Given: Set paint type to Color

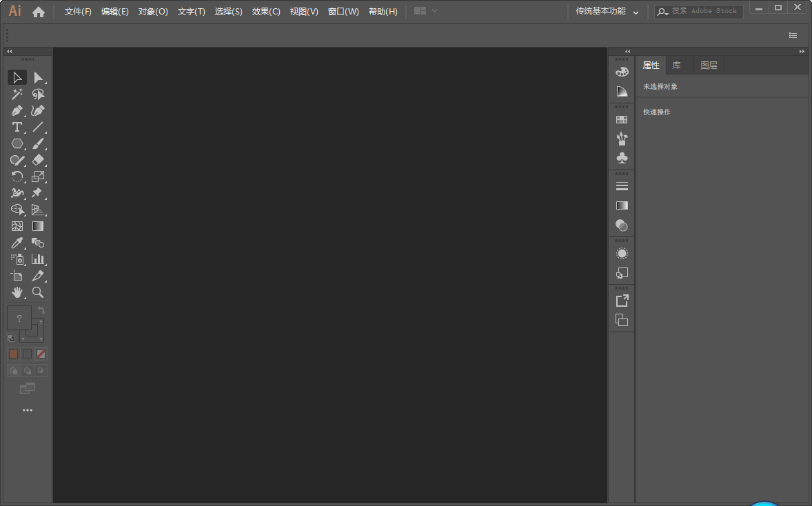Looking at the screenshot, I should (14, 354).
